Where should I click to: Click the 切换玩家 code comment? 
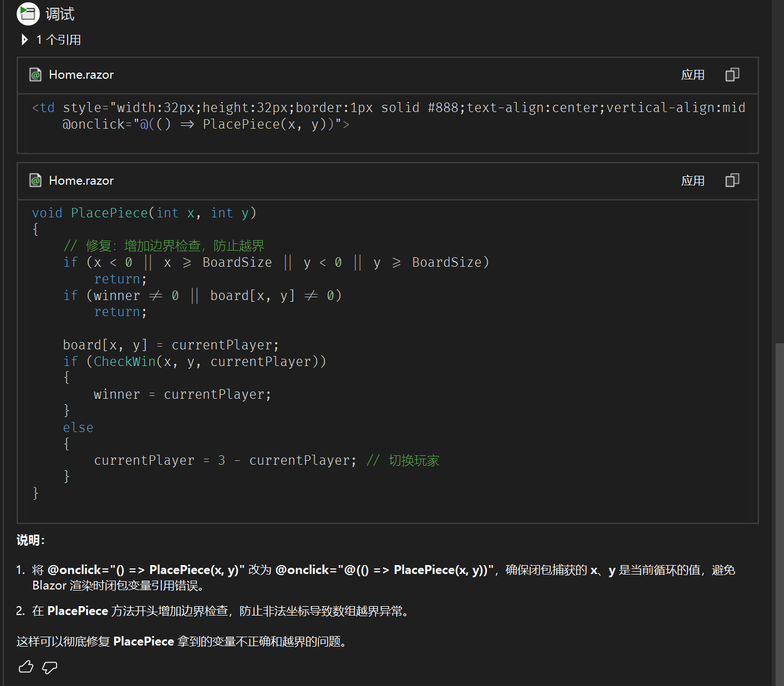(414, 460)
